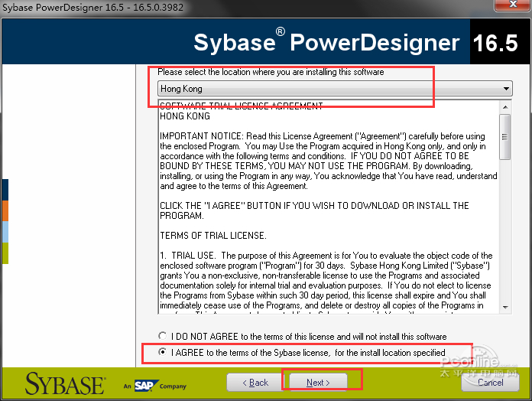Open the install location dropdown showing Hong Kong
The height and width of the screenshot is (401, 532).
point(335,89)
